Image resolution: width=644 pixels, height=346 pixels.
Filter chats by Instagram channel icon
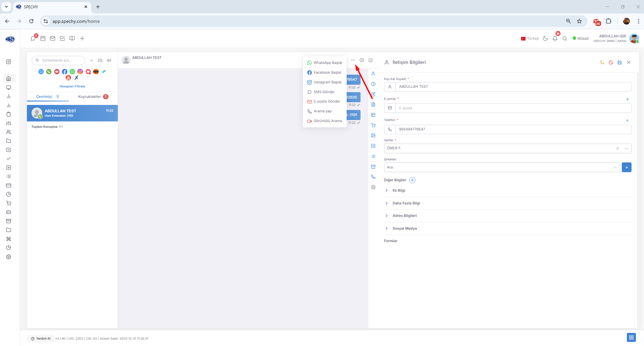[80, 72]
